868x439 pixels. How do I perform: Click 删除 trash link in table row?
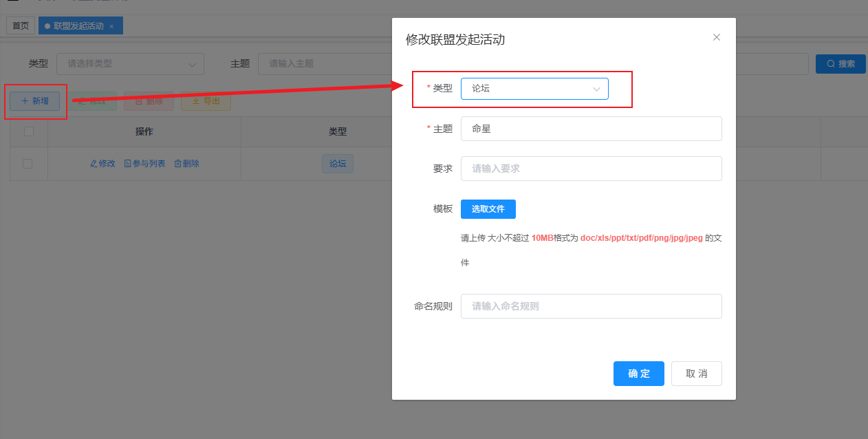click(x=186, y=164)
